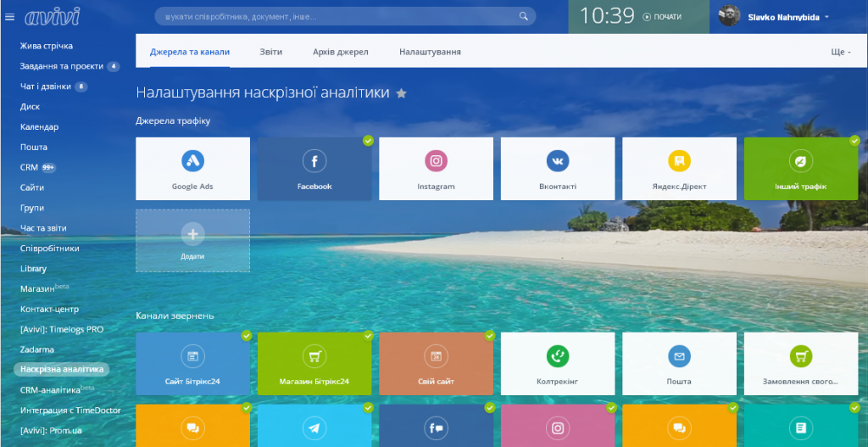
Task: Click the green checkmark on the Telegram tile
Action: (368, 408)
